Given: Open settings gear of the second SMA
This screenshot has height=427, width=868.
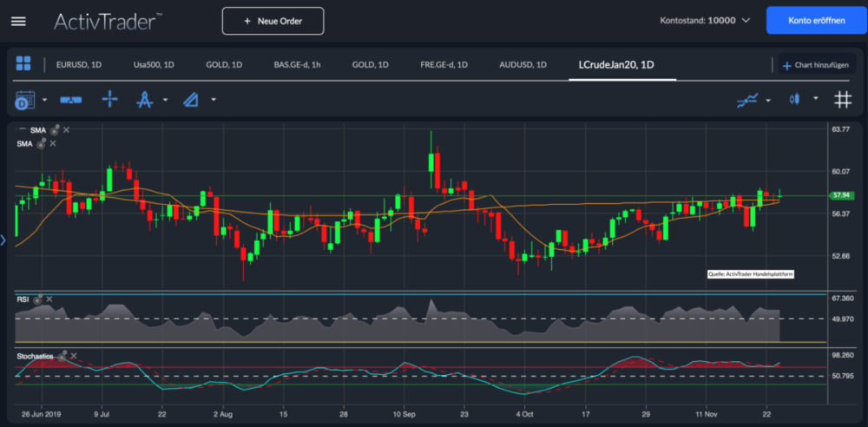Looking at the screenshot, I should 42,144.
